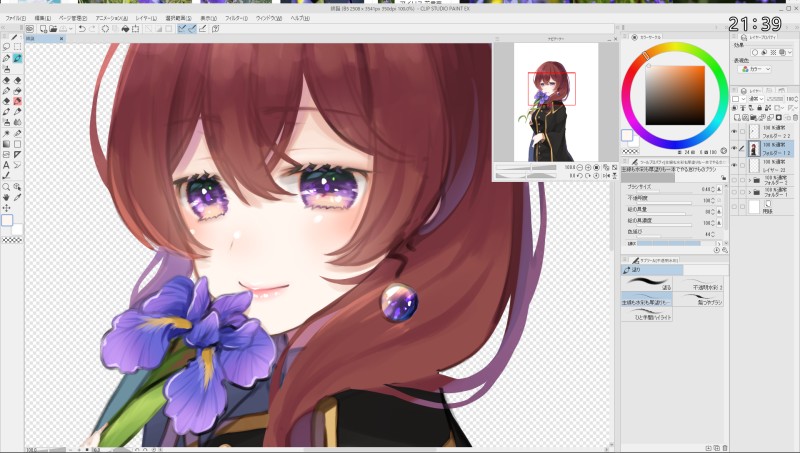
Task: Hide the selected フォルダー 1 2 layer
Action: (x=734, y=148)
